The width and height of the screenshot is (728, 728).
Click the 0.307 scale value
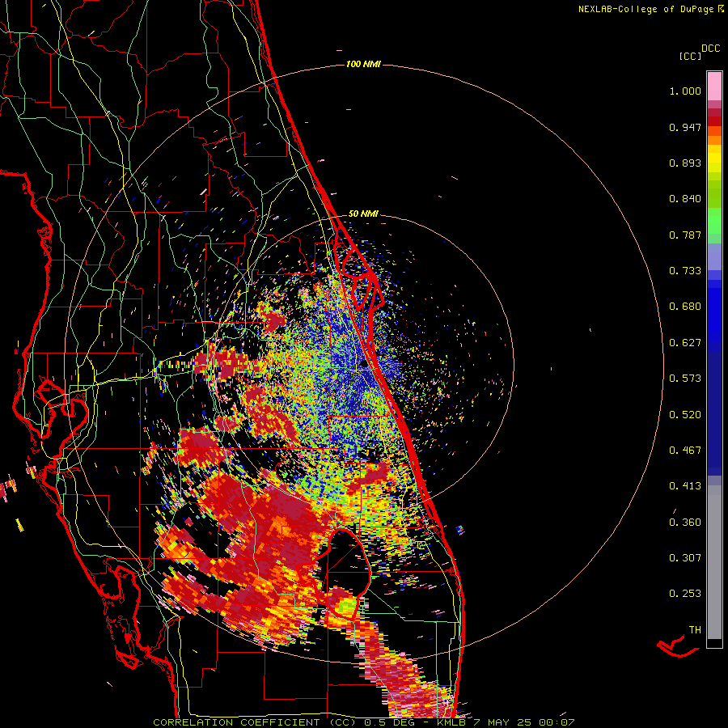(x=685, y=557)
